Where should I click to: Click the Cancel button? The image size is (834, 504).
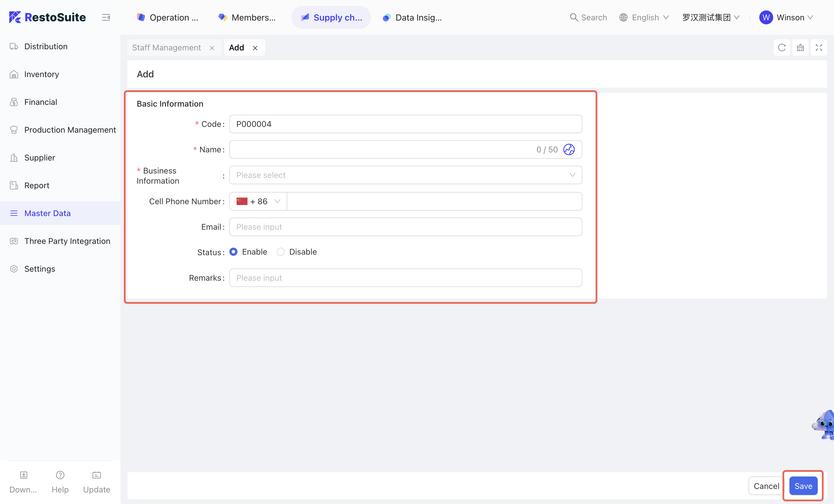(766, 486)
